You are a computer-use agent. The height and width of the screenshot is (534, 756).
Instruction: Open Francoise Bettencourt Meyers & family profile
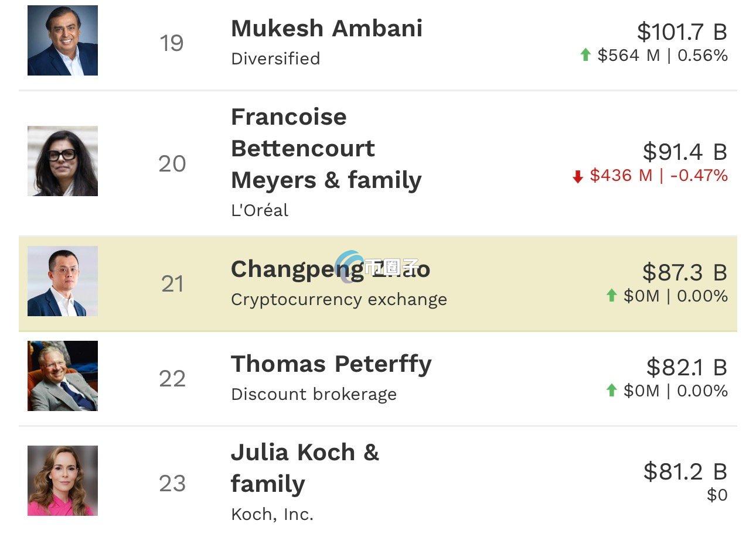point(326,149)
